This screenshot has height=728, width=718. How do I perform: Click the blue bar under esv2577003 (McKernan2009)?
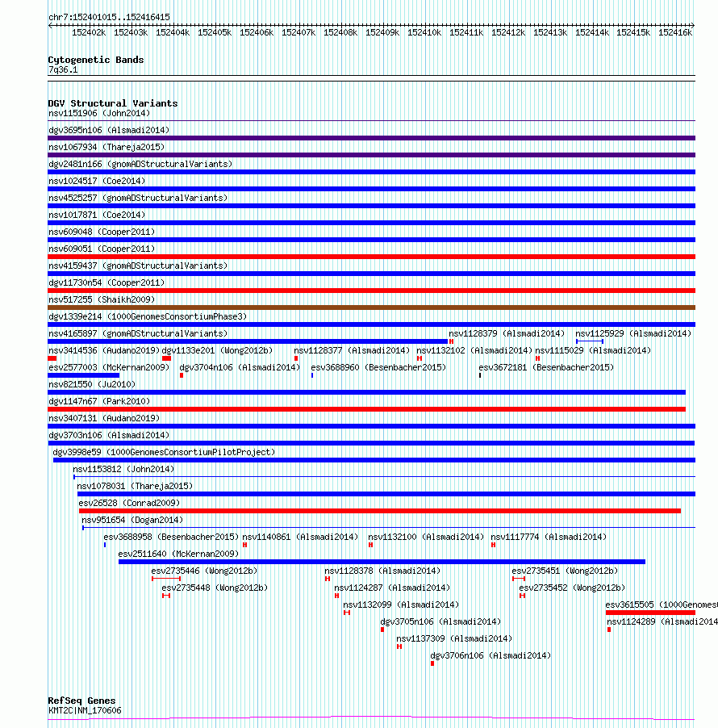point(84,375)
